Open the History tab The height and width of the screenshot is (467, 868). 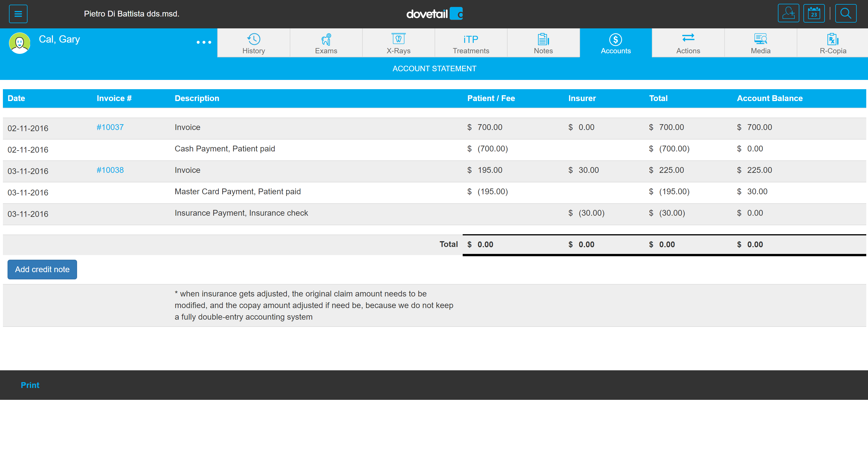pyautogui.click(x=254, y=43)
